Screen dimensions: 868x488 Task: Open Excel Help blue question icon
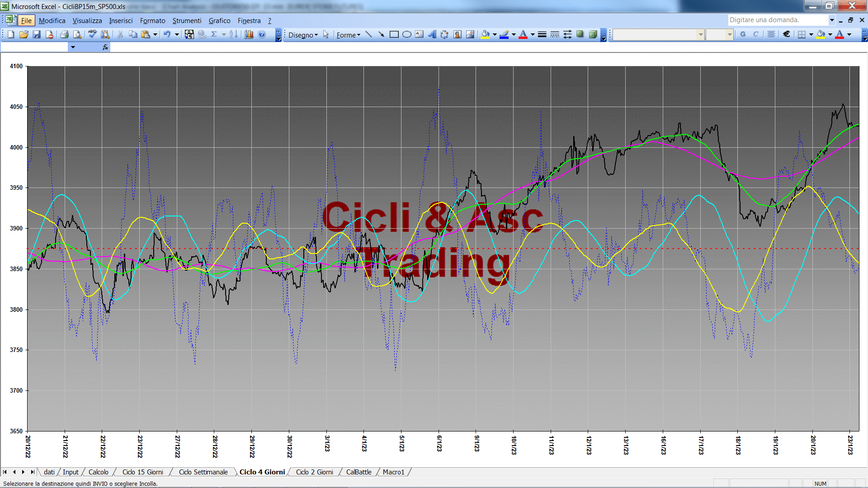262,34
